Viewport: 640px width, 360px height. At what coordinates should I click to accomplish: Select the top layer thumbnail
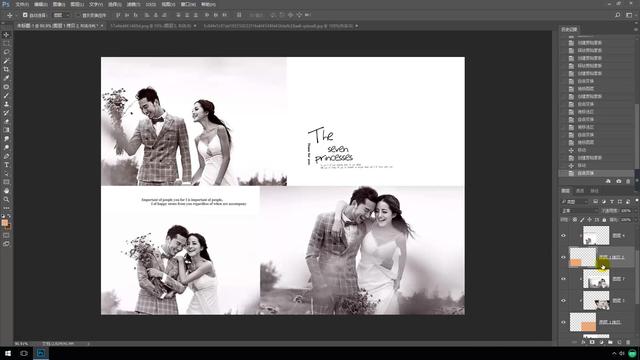coord(596,236)
